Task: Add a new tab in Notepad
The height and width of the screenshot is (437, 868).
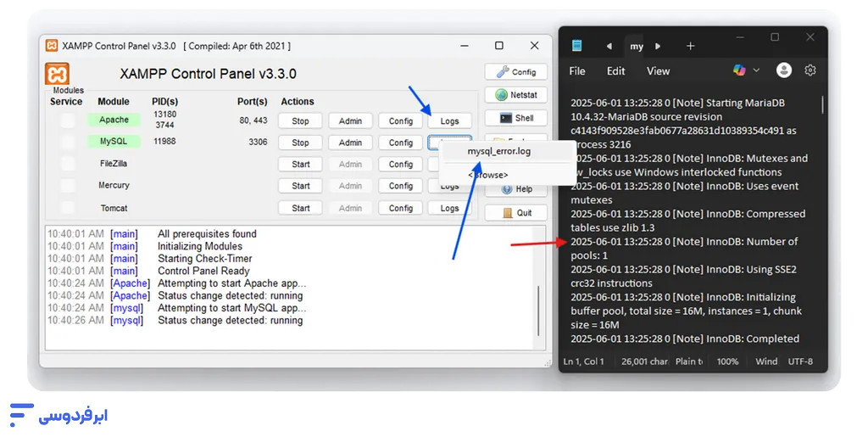Action: (x=690, y=46)
